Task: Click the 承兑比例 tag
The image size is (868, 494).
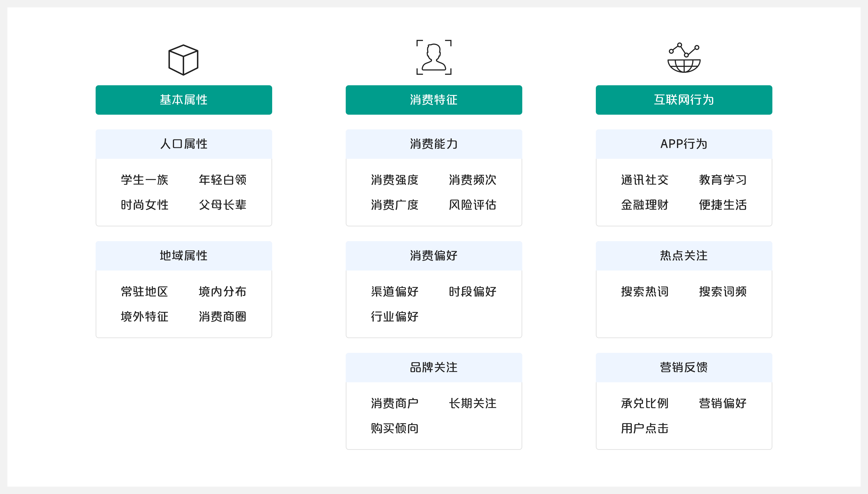Action: (x=645, y=403)
